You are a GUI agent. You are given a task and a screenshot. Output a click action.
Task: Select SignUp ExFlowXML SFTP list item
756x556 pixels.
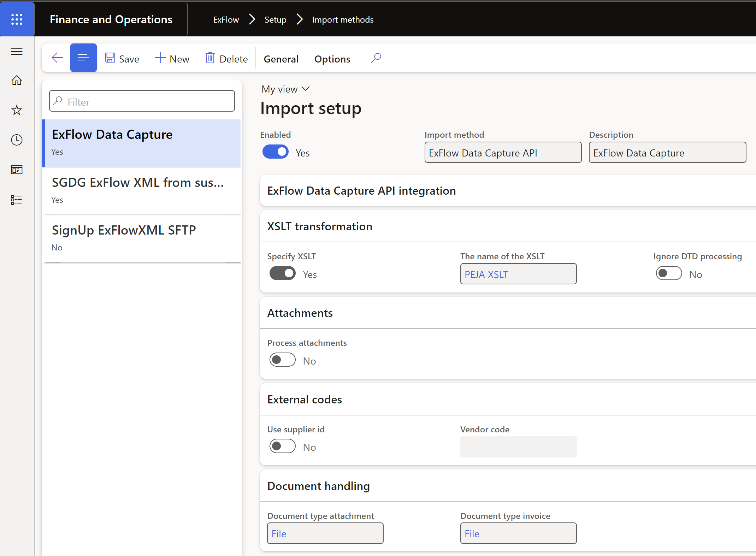coord(142,238)
